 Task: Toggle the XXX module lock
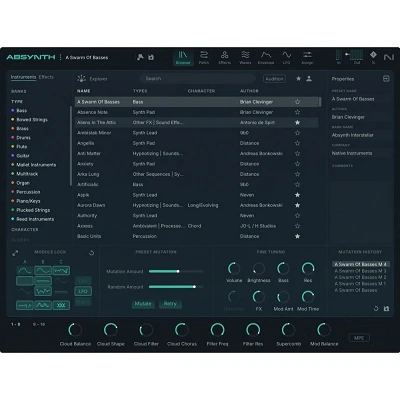pyautogui.click(x=61, y=305)
